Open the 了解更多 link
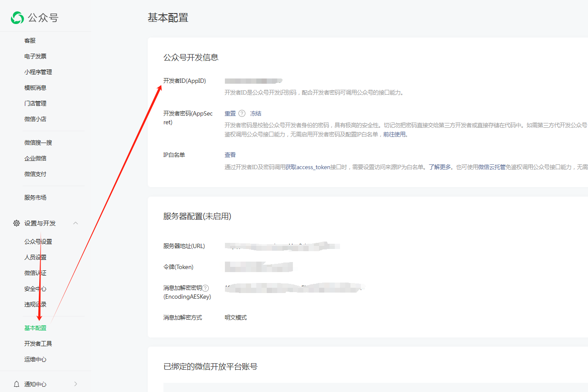This screenshot has width=588, height=392. coord(440,167)
